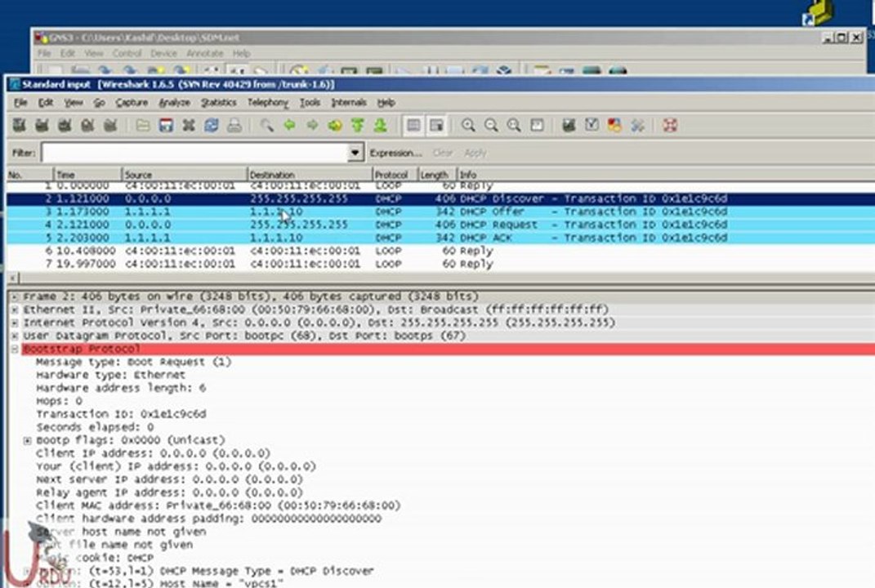Screen dimensions: 875x588
Task: Print packets toolbar icon
Action: click(x=234, y=126)
